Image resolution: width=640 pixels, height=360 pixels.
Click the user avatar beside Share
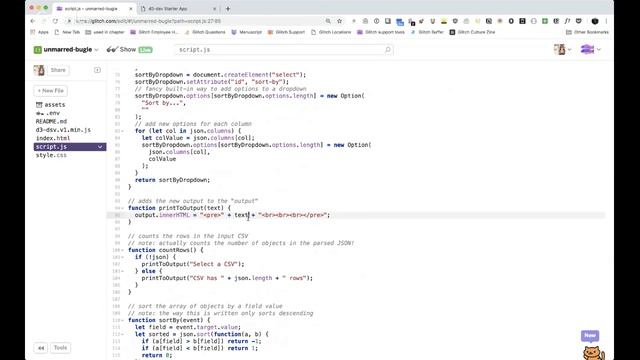[x=39, y=70]
